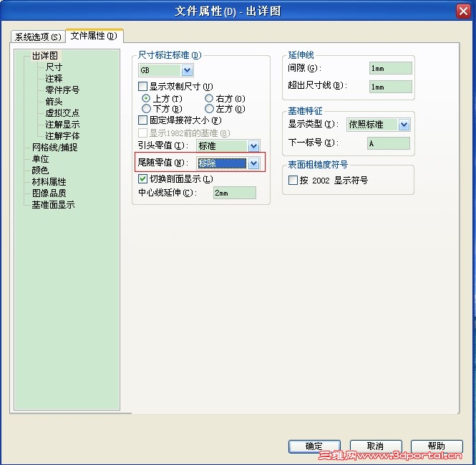Enable 显示双制尺寸 checkbox

pyautogui.click(x=142, y=86)
